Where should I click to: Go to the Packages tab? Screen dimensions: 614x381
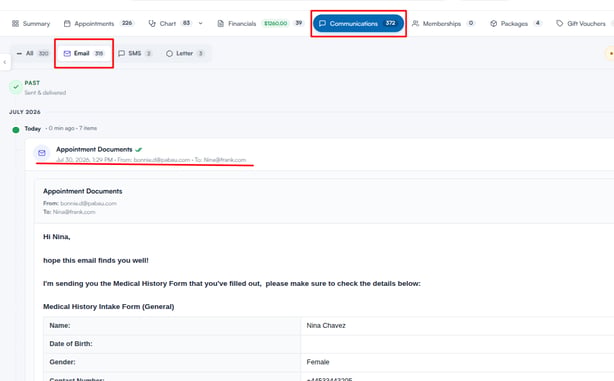515,24
